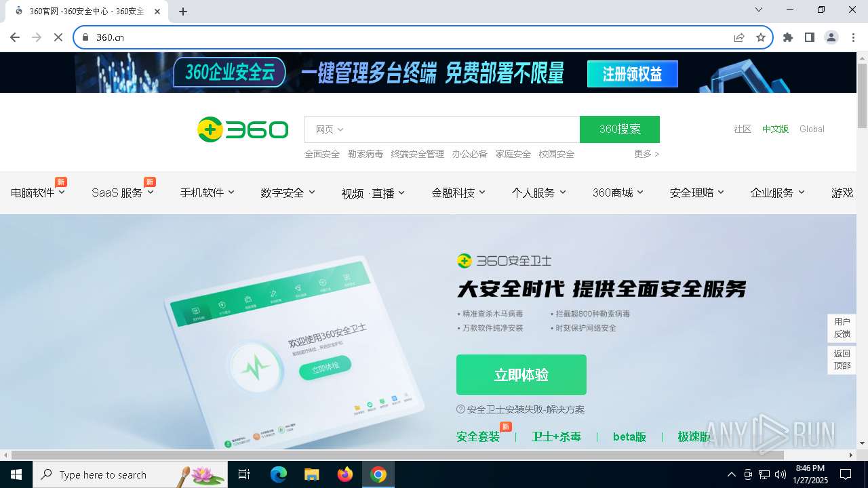Expand the 视频·直播 menu
The image size is (868, 488).
(373, 193)
